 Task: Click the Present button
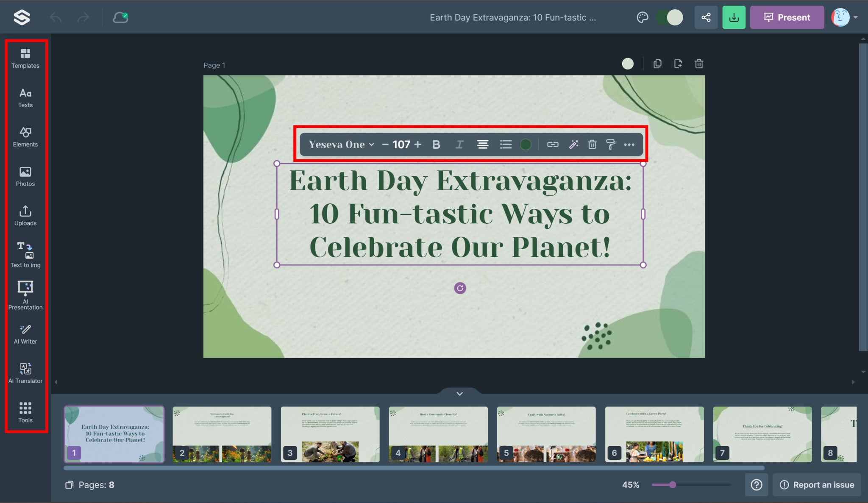click(787, 17)
